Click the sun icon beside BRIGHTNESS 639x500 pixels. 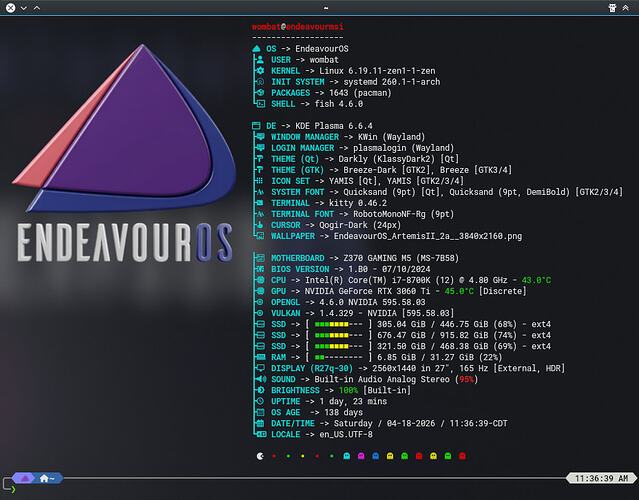260,390
